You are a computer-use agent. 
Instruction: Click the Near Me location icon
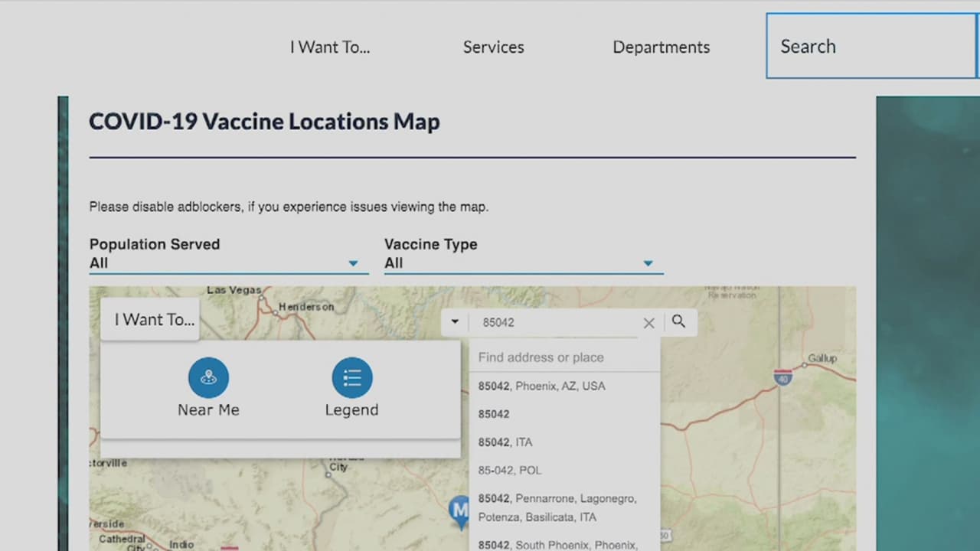[x=208, y=378]
